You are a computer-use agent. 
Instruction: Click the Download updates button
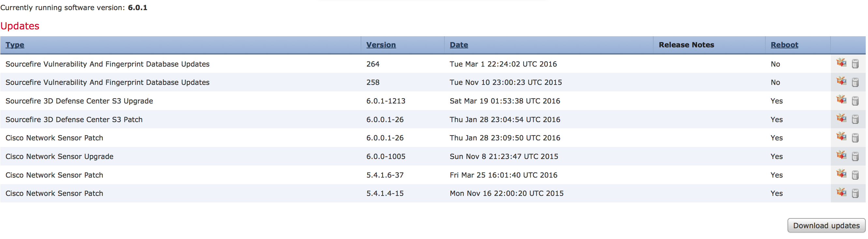tap(826, 226)
